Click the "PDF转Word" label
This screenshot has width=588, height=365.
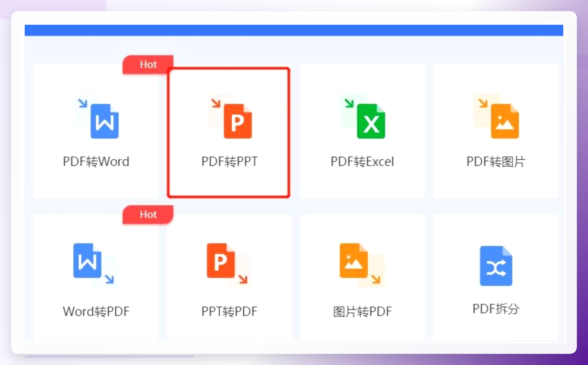click(x=96, y=162)
